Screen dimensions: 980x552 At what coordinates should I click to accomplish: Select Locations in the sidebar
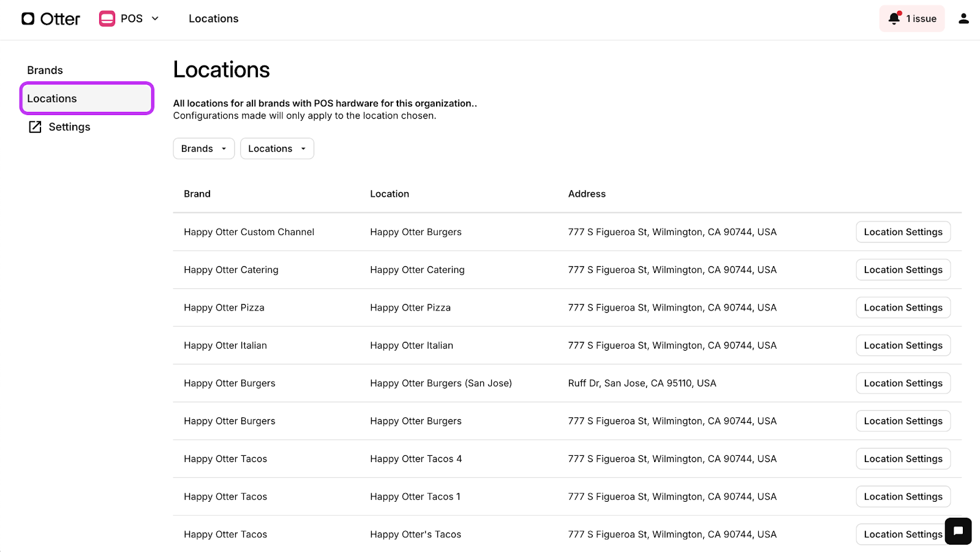pyautogui.click(x=86, y=99)
